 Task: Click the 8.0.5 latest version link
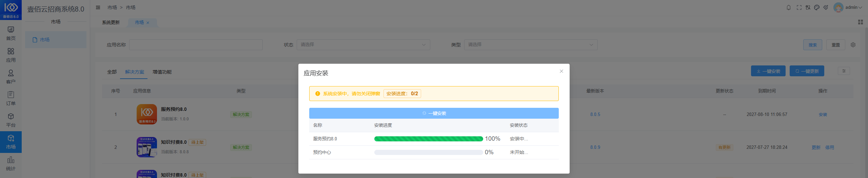click(x=595, y=115)
